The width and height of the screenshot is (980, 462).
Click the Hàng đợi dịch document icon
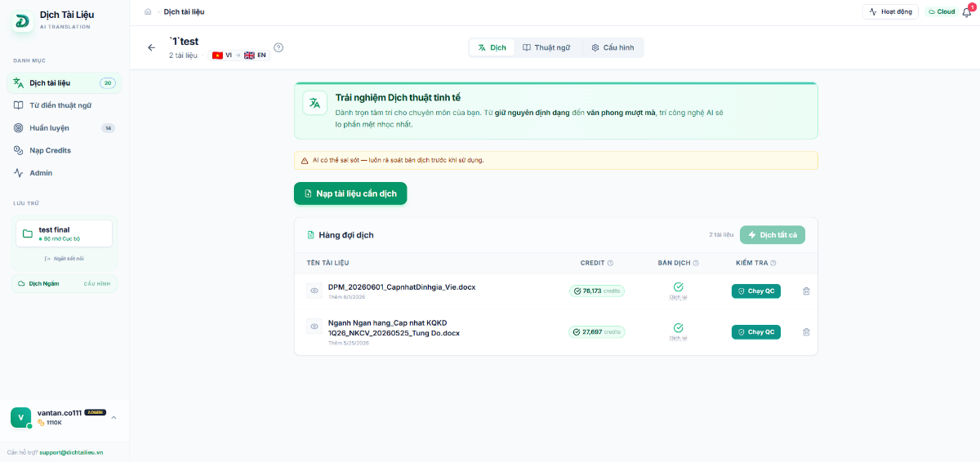(x=310, y=235)
